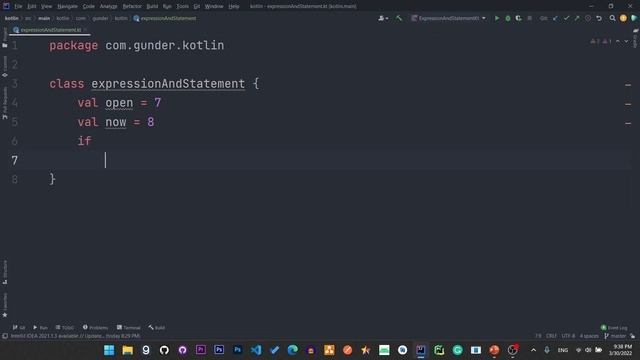Open the orange IDE updates avatar icon
This screenshot has height=360, width=640.
point(623,18)
